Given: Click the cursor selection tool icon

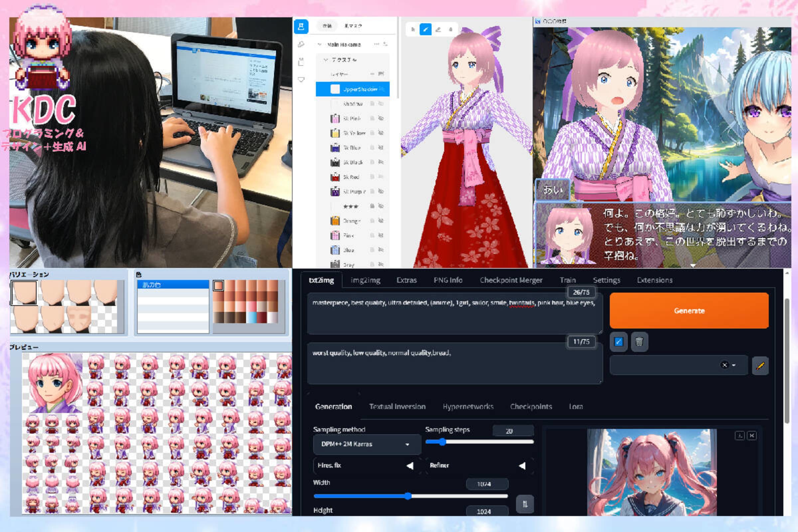Looking at the screenshot, I should point(413,30).
